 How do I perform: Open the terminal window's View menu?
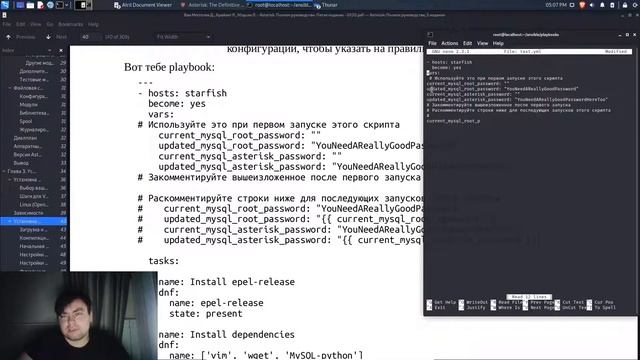(x=482, y=43)
